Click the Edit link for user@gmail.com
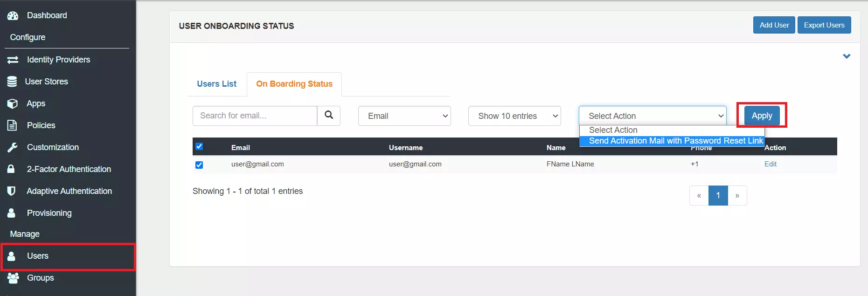The width and height of the screenshot is (868, 296). pos(771,164)
